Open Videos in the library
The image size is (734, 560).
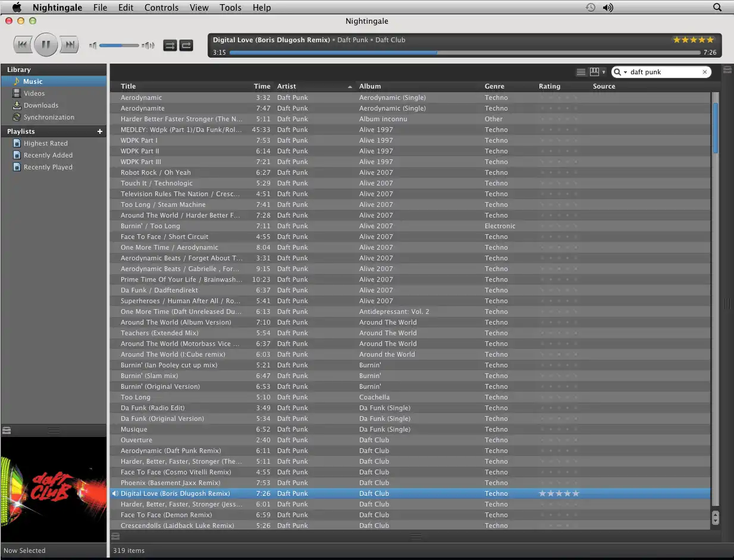[x=54, y=93]
